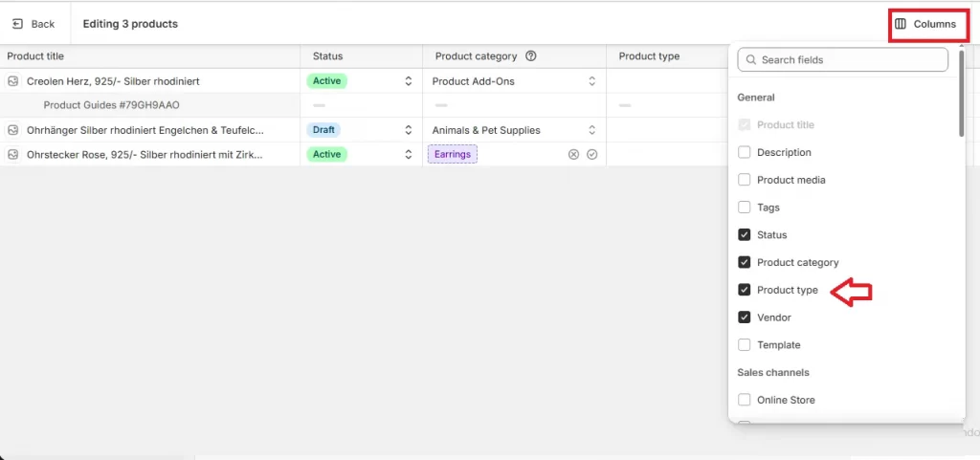Click the Active badge for Ohrstecker Rose

click(327, 154)
